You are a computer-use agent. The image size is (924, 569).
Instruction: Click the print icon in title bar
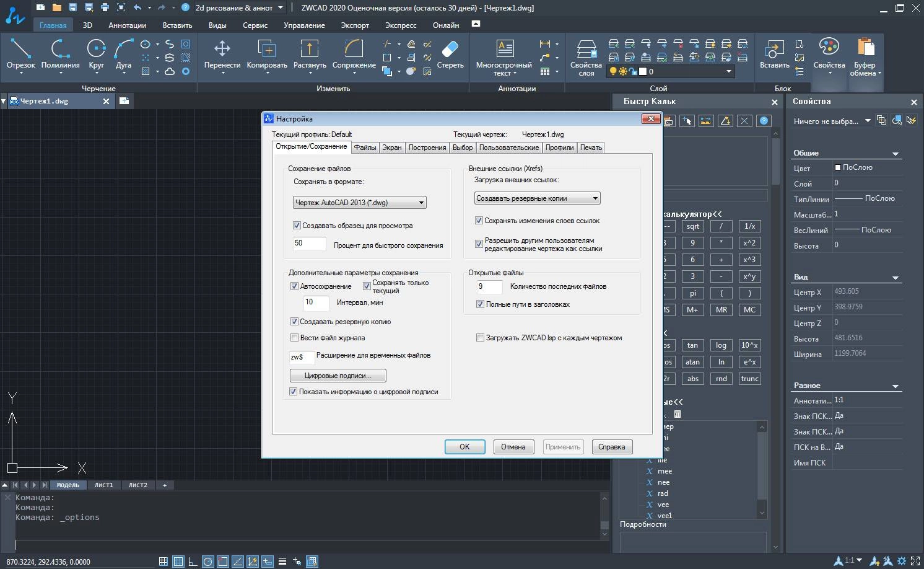click(x=105, y=8)
